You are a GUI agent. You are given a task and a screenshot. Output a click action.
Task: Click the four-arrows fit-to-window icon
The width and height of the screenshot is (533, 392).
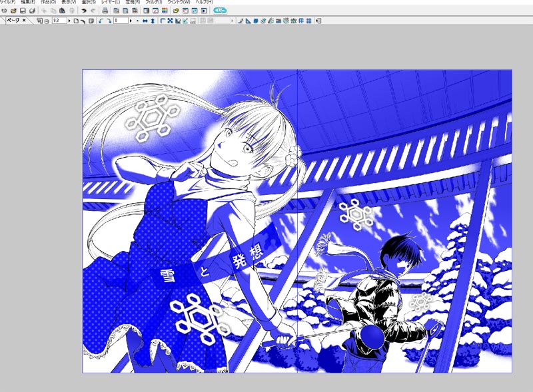tap(170, 21)
